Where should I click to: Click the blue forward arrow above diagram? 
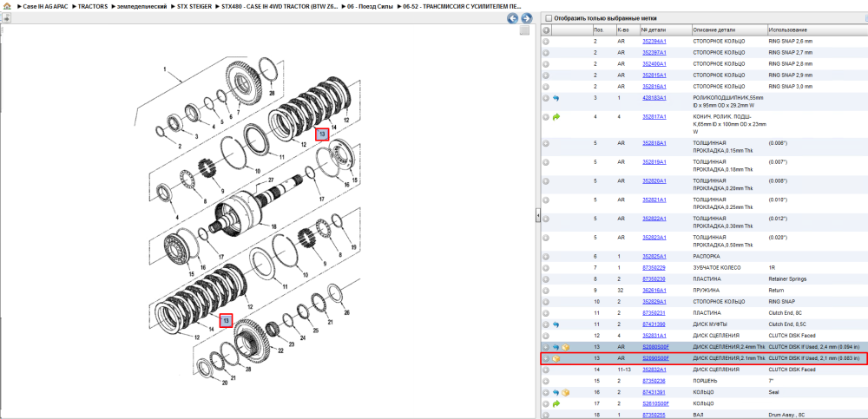[527, 18]
